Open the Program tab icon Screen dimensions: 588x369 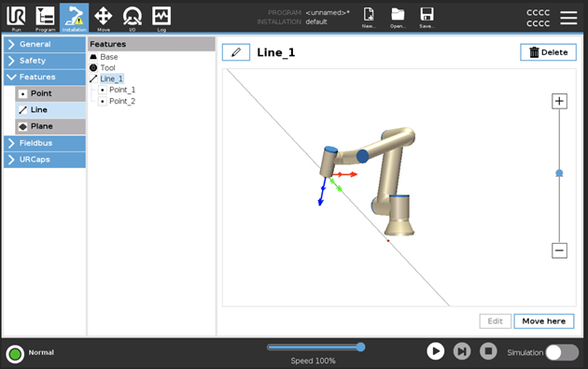(45, 18)
